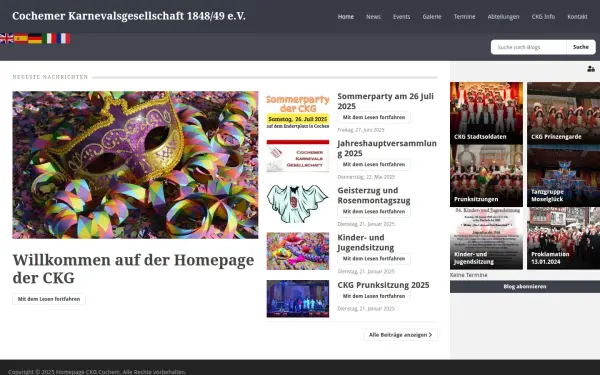Open the Proklamation 13.01.2024 tile
The width and height of the screenshot is (600, 375).
click(x=563, y=238)
